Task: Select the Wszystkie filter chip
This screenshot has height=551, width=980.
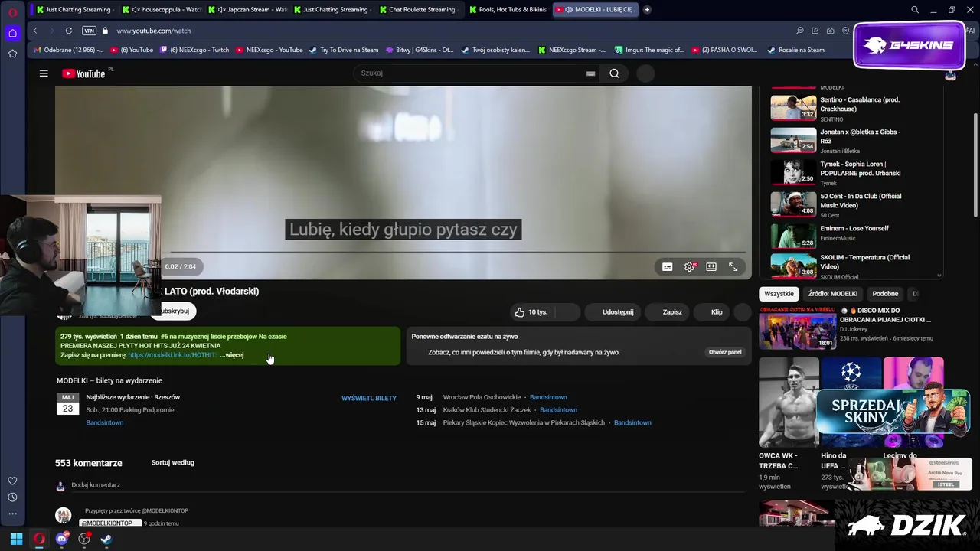Action: [779, 294]
